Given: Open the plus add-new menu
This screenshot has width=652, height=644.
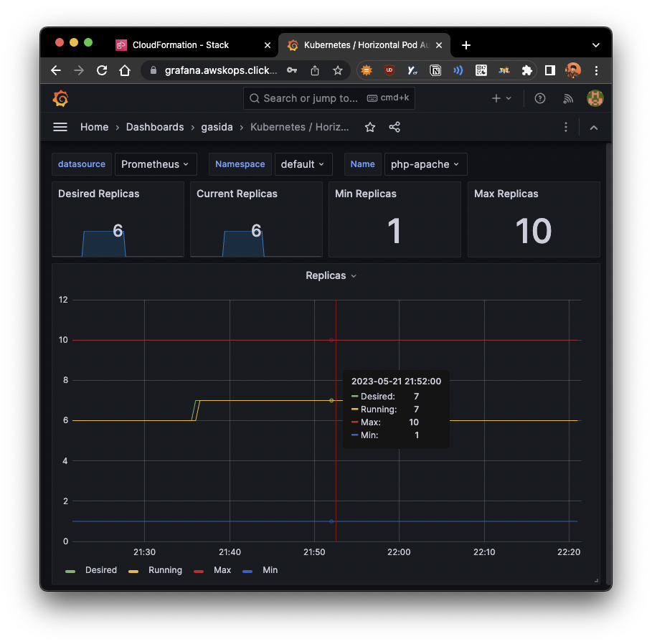Looking at the screenshot, I should coord(501,98).
